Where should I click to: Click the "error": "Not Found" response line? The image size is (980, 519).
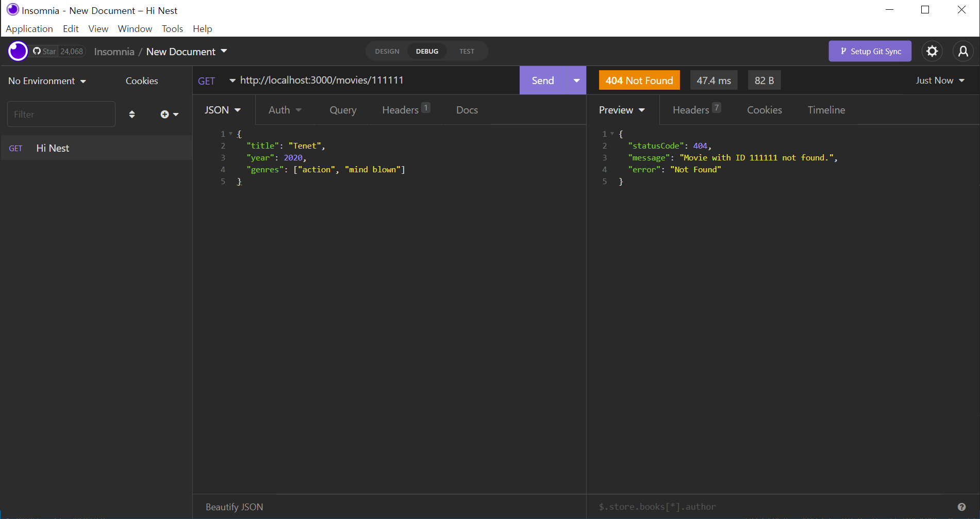[x=674, y=169]
